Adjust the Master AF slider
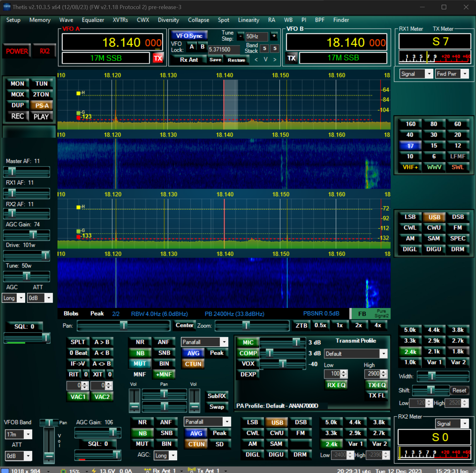This screenshot has width=476, height=473. click(27, 171)
